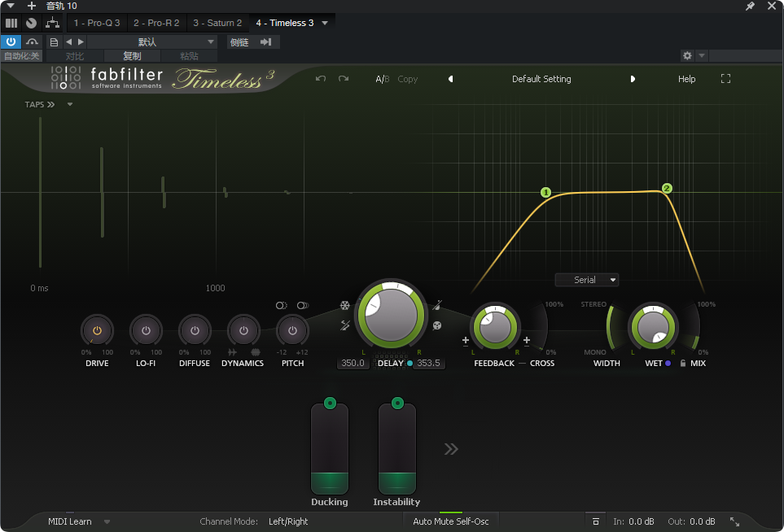Enable the Dynamics effect power button
The height and width of the screenshot is (532, 784).
[x=243, y=331]
